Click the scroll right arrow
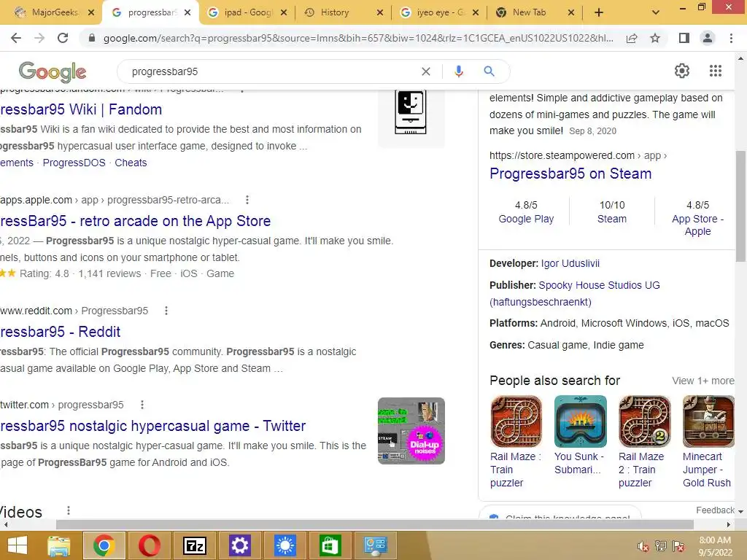 [729, 524]
